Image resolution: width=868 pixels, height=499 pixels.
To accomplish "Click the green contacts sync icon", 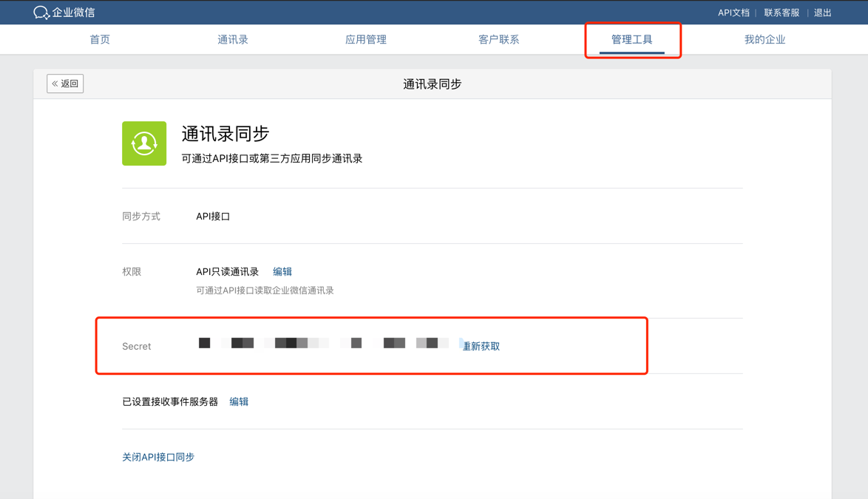I will tap(144, 143).
